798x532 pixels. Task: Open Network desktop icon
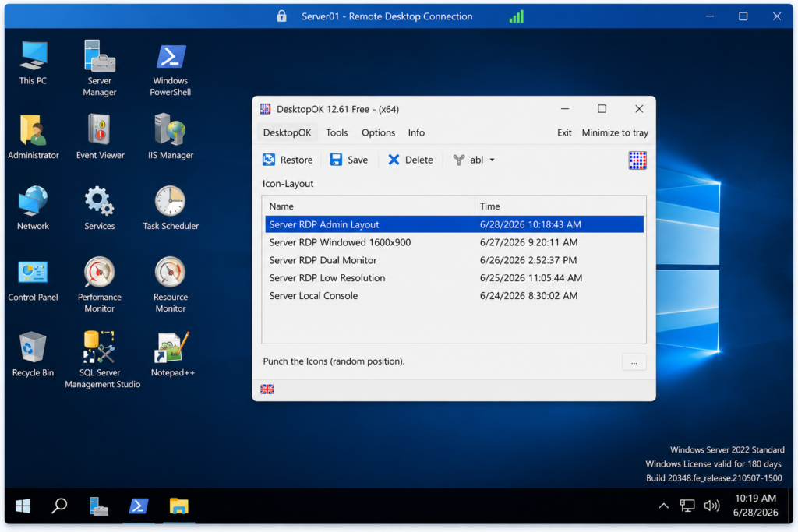pos(33,209)
